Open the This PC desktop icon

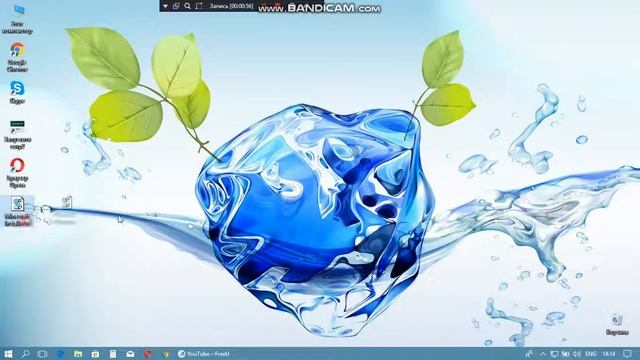[17, 18]
